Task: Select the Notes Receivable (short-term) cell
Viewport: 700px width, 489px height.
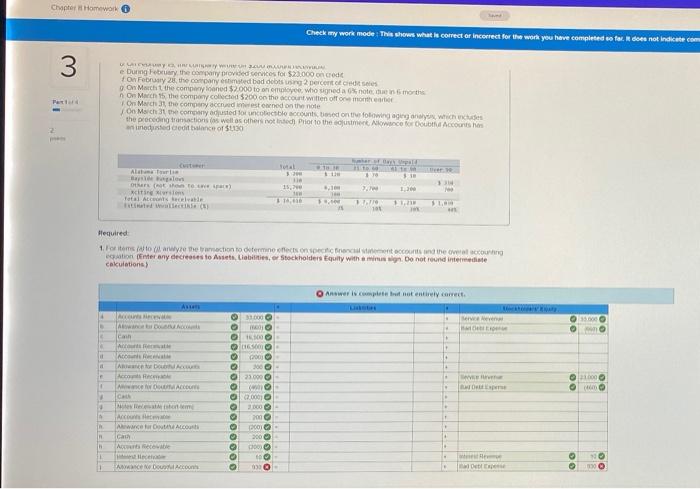Action: pos(172,407)
